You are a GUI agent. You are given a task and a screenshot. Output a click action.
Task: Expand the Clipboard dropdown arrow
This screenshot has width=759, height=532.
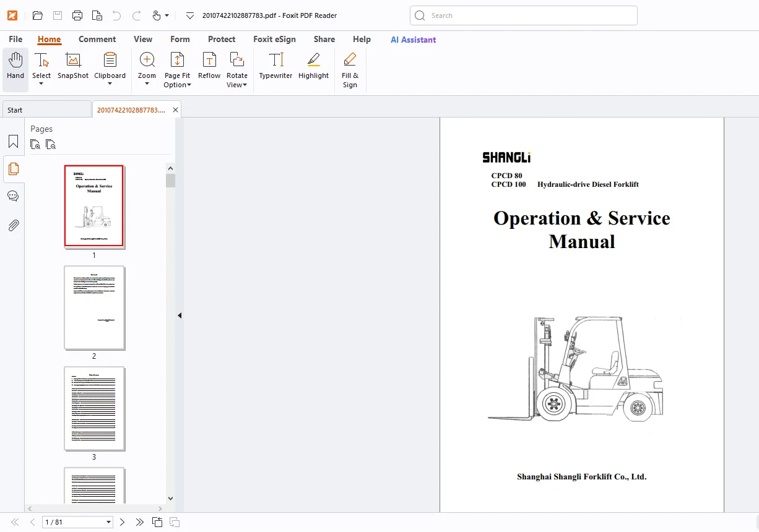click(x=110, y=84)
